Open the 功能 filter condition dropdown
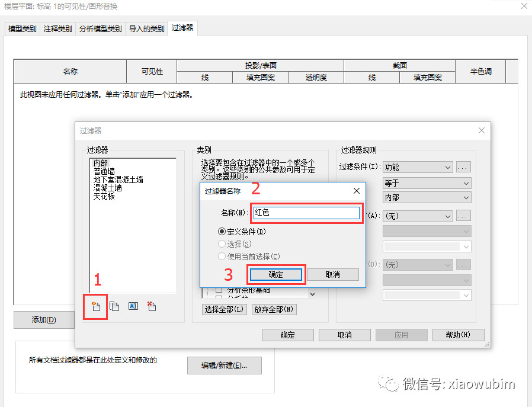The height and width of the screenshot is (407, 532). (418, 167)
